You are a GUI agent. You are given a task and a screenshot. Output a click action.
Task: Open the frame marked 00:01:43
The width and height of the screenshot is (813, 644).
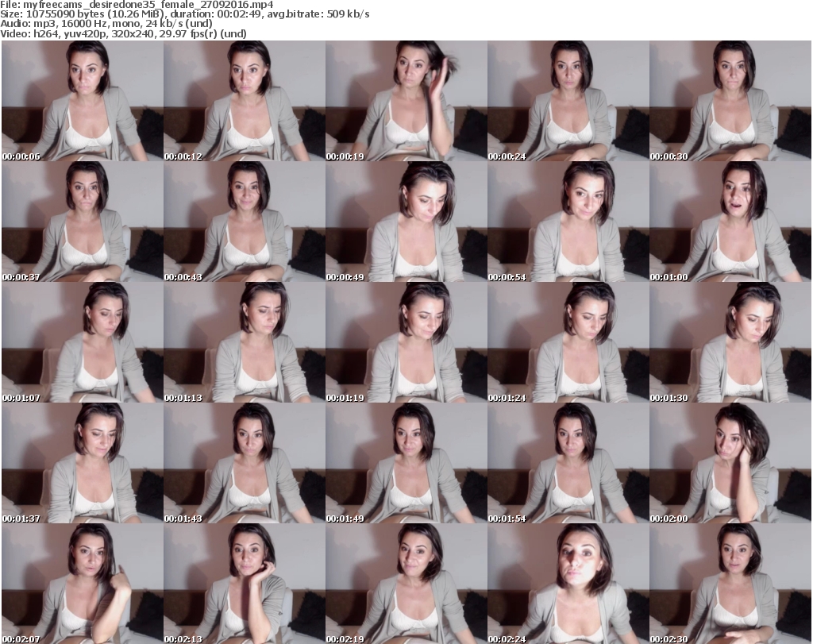tap(244, 463)
